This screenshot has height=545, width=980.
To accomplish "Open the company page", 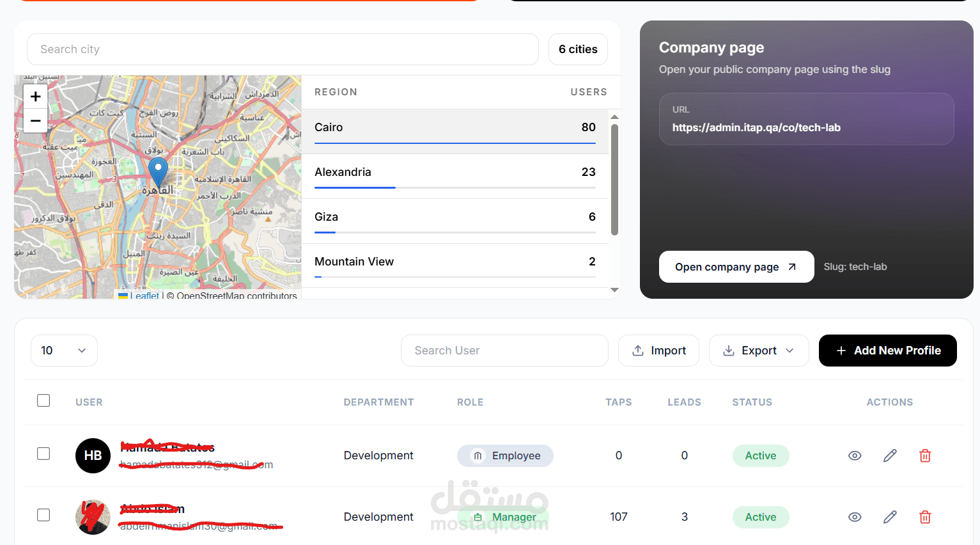I will [736, 267].
